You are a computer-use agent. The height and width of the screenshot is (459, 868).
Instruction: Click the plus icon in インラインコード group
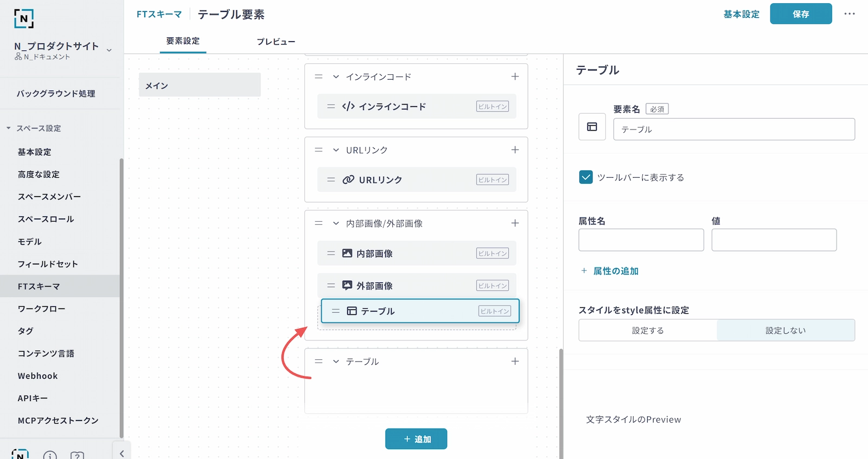coord(515,77)
